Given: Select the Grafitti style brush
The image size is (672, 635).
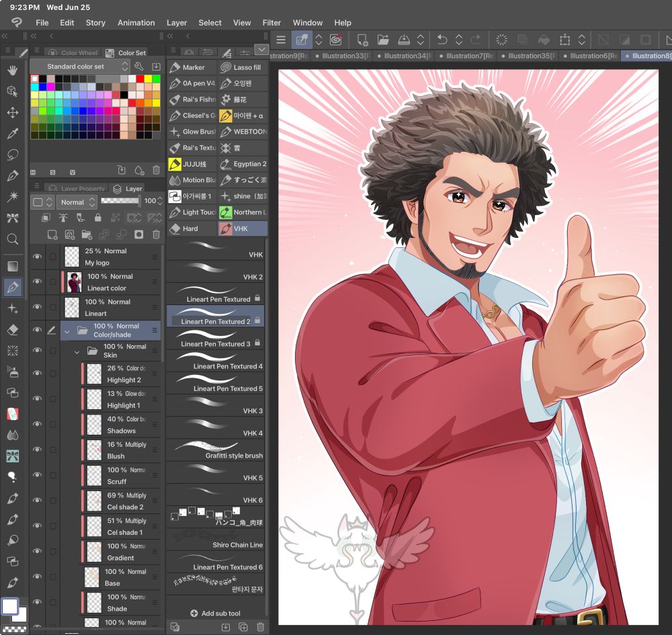Looking at the screenshot, I should coord(215,450).
